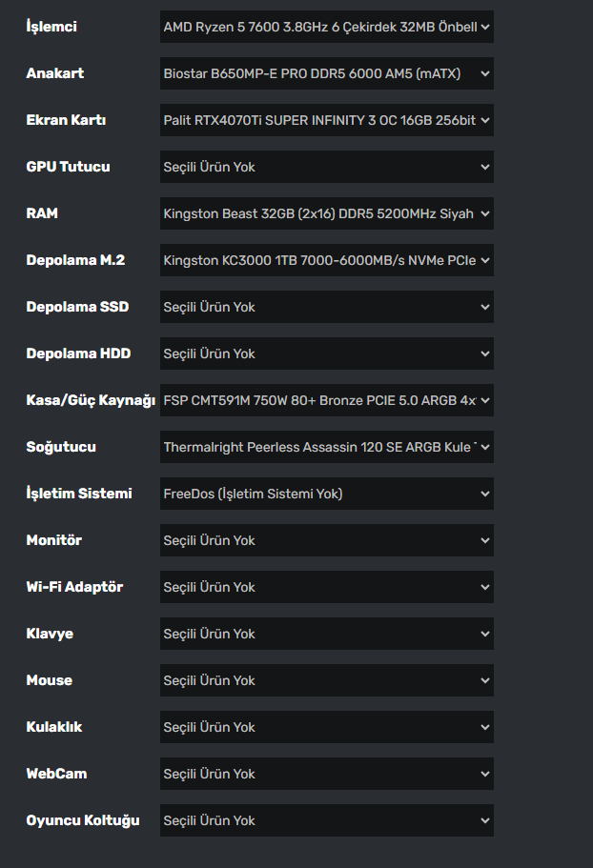This screenshot has width=593, height=868.
Task: Expand the Kulaklık headset dropdown
Action: [326, 727]
